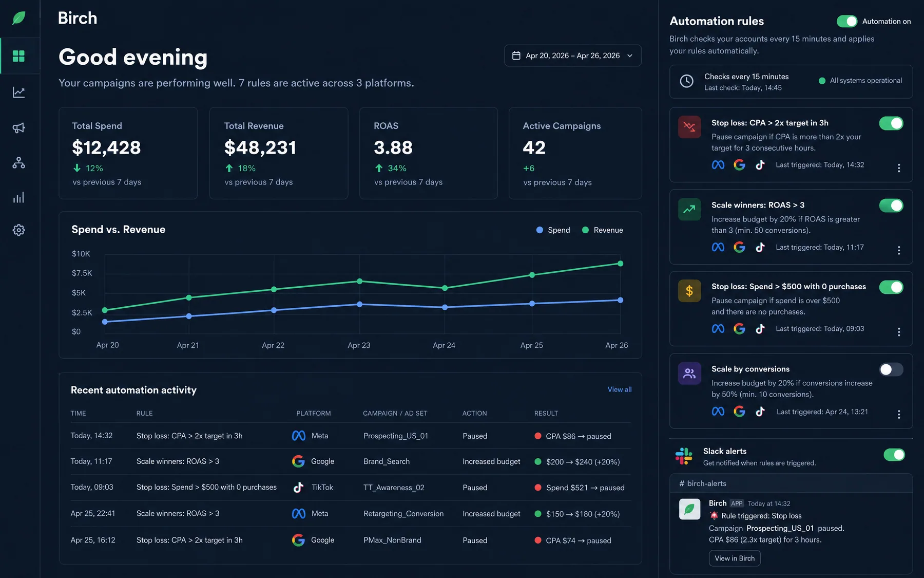Click the Total Revenue $48,231 card
The width and height of the screenshot is (924, 578).
[x=279, y=153]
